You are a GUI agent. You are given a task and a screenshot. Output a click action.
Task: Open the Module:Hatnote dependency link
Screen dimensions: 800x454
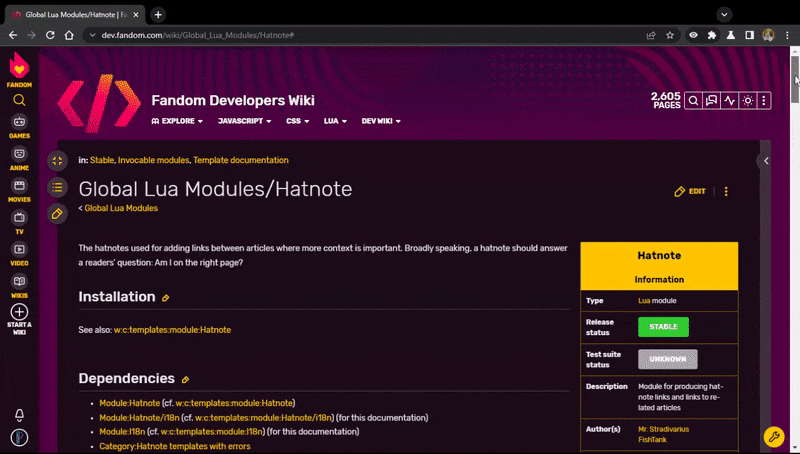pos(130,403)
